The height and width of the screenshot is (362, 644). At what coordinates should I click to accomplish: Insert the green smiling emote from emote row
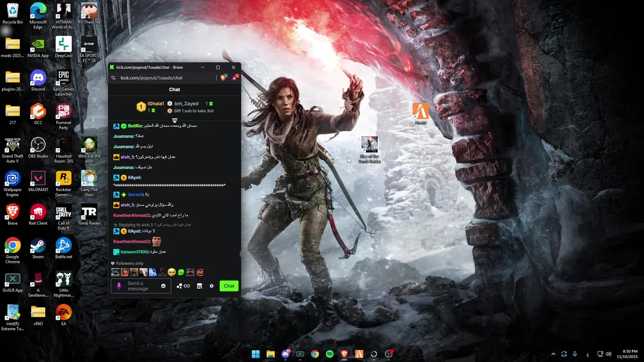click(x=181, y=273)
